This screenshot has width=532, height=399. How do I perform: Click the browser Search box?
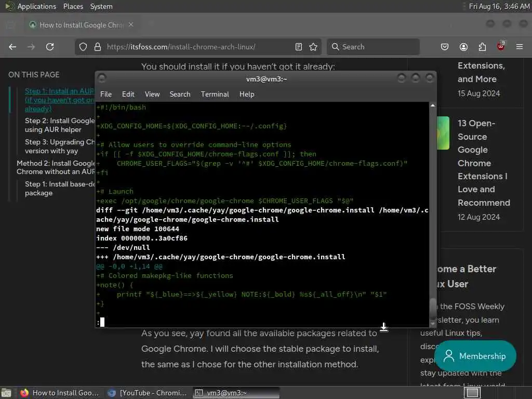tap(373, 47)
